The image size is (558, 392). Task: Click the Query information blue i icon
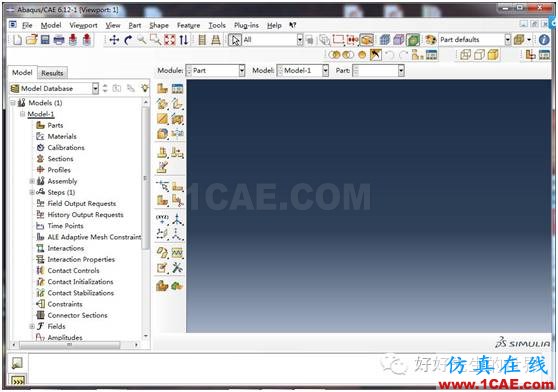(544, 39)
